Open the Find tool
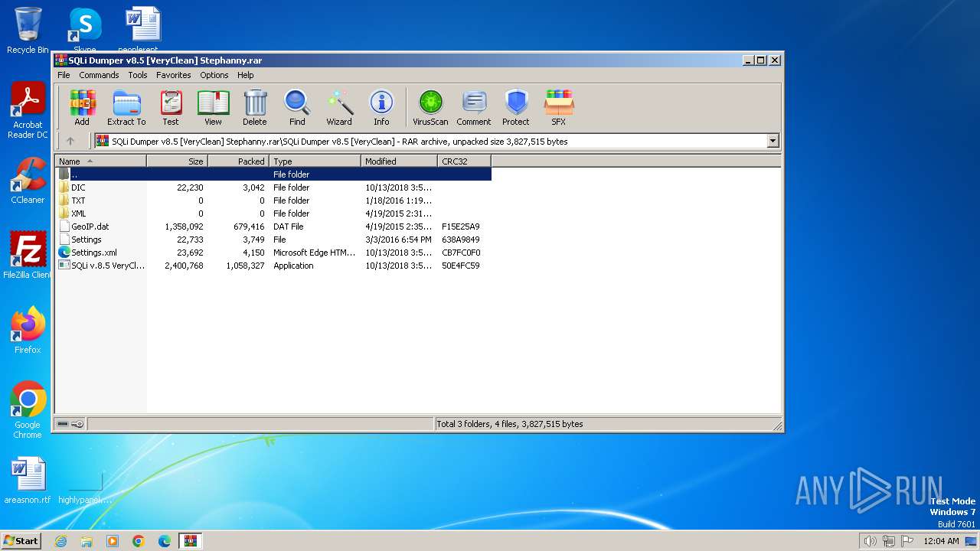The width and height of the screenshot is (980, 551). [x=297, y=107]
